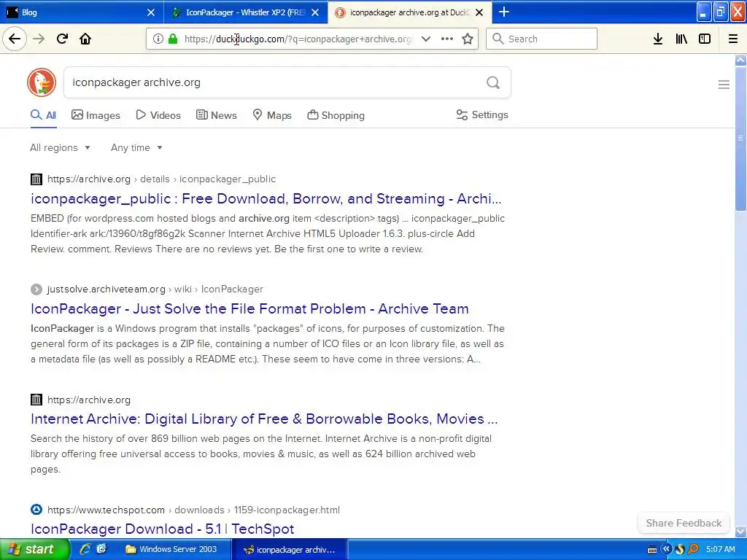Launch Internet Explorer from Quick Launch
747x560 pixels.
tap(85, 549)
